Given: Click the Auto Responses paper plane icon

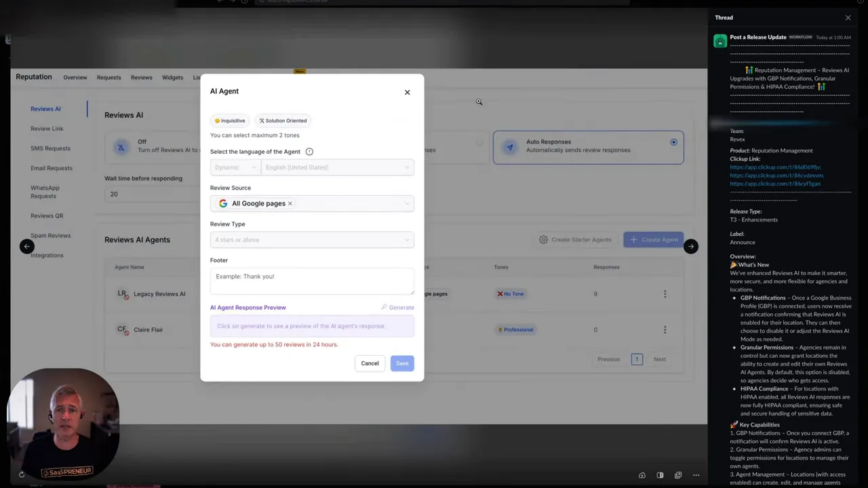Looking at the screenshot, I should tap(510, 147).
